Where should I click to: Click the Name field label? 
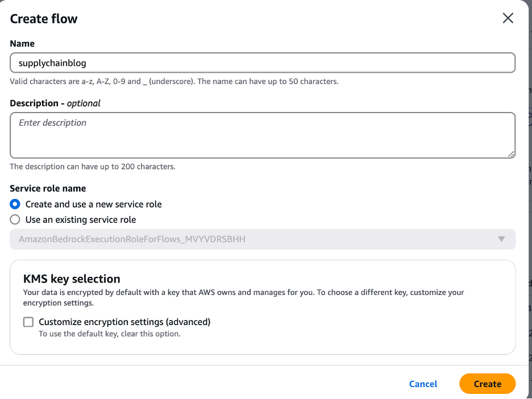22,44
